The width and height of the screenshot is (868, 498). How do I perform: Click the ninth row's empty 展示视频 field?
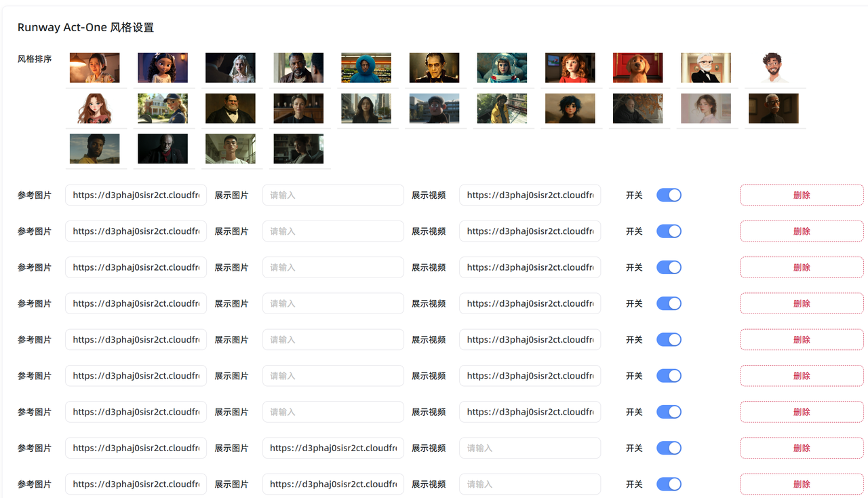[530, 484]
